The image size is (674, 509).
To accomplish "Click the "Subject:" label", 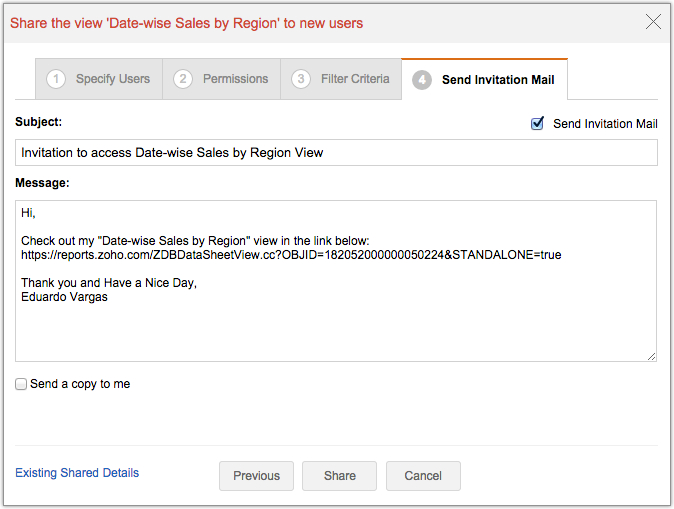I will tap(39, 122).
